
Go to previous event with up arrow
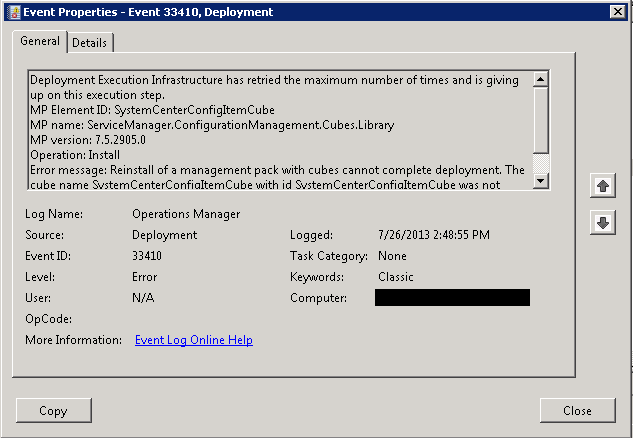pos(602,186)
